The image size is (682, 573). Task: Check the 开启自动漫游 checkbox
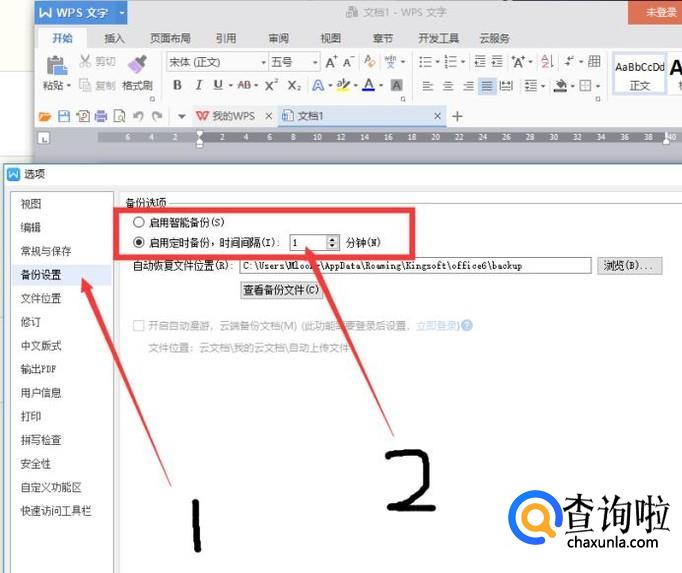pyautogui.click(x=139, y=325)
